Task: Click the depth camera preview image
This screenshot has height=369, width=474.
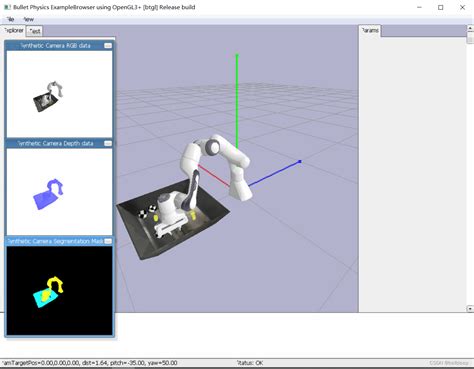Action: point(59,192)
